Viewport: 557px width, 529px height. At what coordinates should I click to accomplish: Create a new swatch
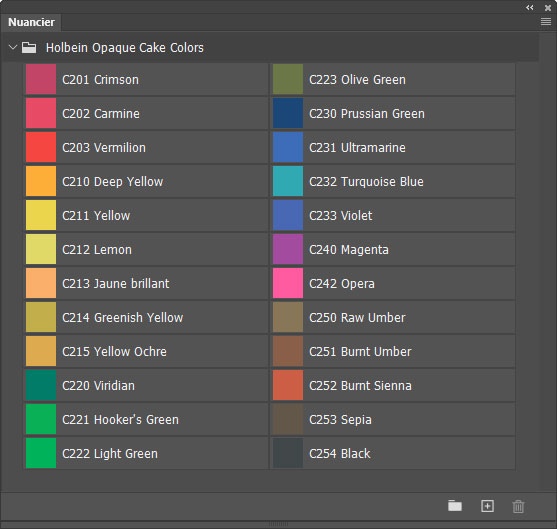coord(487,506)
